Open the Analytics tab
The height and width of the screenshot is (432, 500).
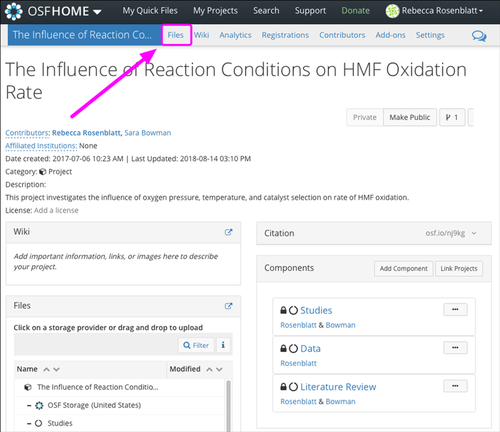click(x=235, y=35)
